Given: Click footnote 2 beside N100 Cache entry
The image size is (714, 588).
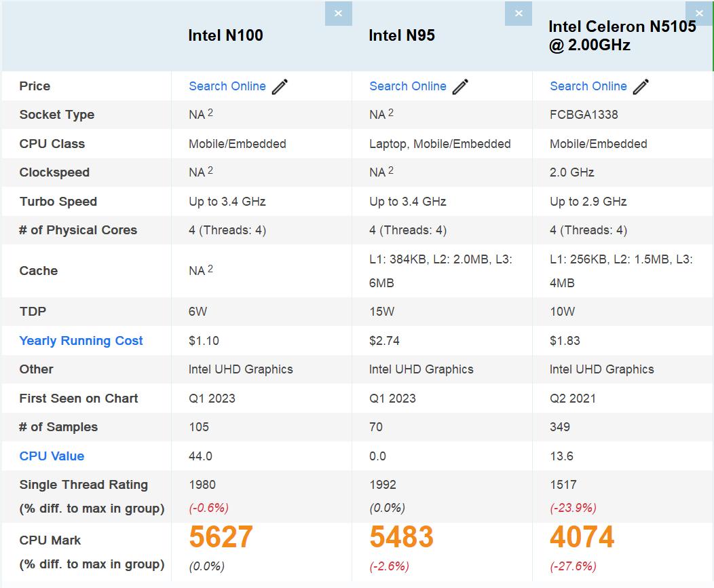Looking at the screenshot, I should (211, 268).
